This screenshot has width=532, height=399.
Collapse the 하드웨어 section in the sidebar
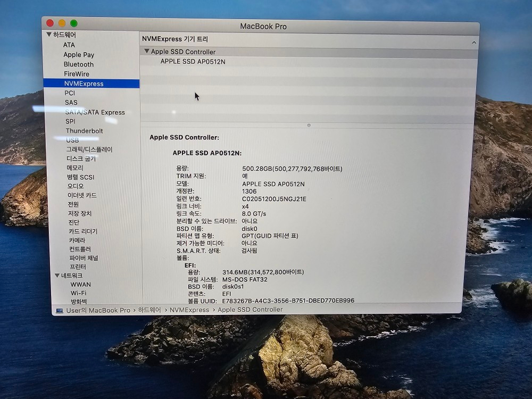[49, 35]
